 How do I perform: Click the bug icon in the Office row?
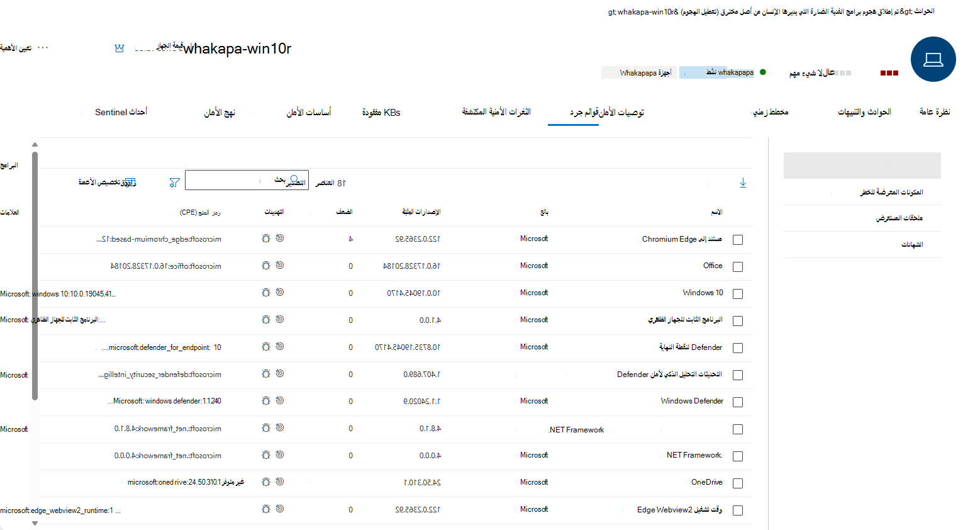click(x=266, y=266)
